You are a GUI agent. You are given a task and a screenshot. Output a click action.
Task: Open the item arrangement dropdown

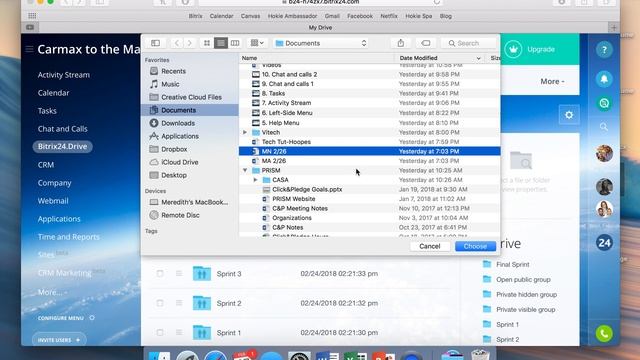coord(257,43)
